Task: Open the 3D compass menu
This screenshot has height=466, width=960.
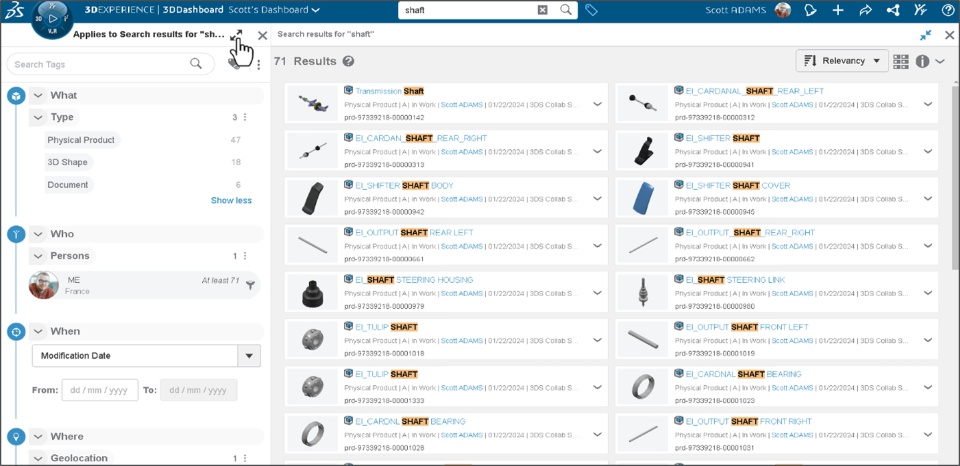Action: point(52,20)
